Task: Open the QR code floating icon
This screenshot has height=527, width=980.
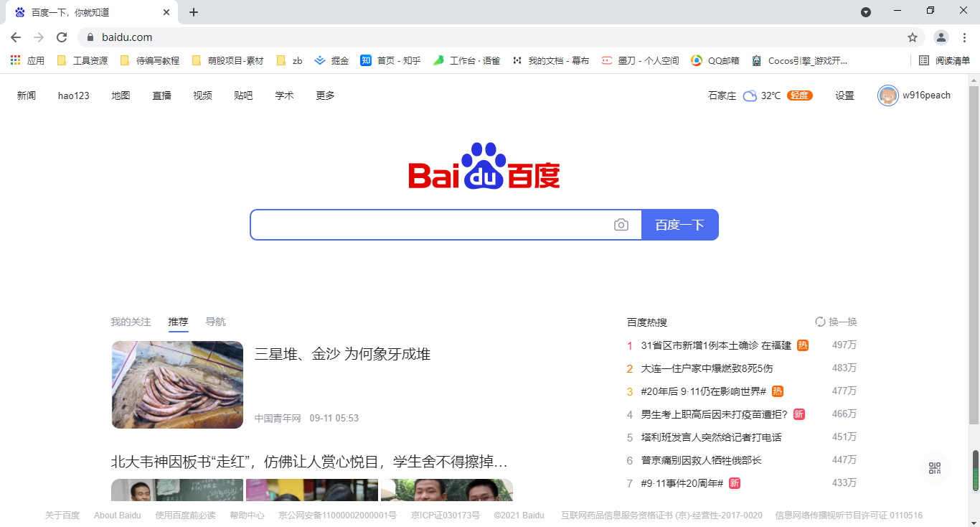Action: click(x=934, y=468)
